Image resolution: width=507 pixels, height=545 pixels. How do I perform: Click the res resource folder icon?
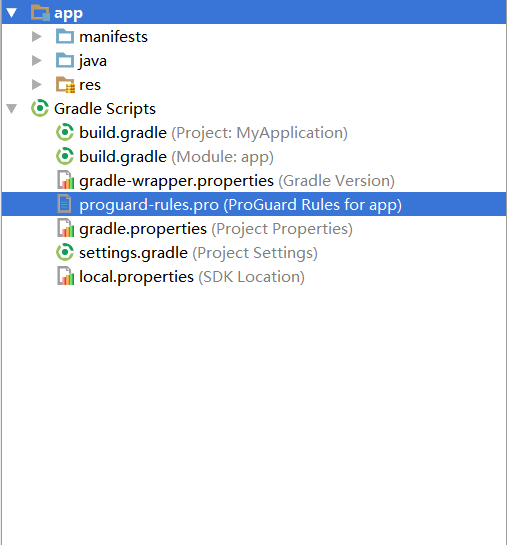65,85
